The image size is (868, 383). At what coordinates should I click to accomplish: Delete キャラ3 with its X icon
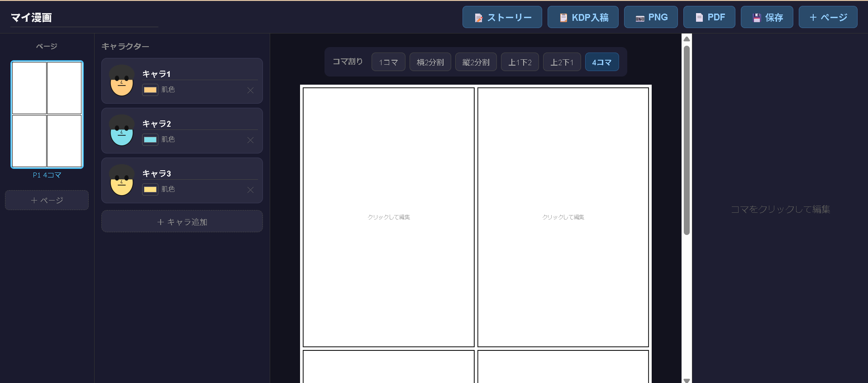(x=250, y=190)
